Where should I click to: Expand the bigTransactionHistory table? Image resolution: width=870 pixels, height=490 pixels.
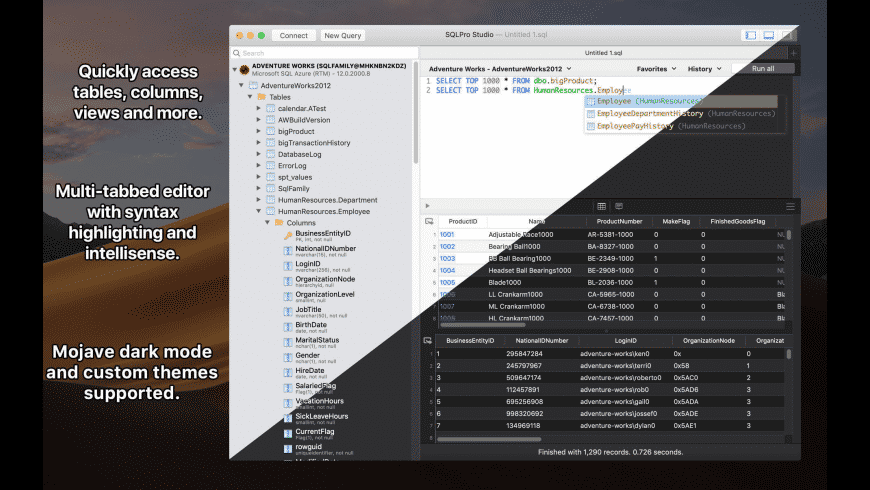pyautogui.click(x=259, y=143)
